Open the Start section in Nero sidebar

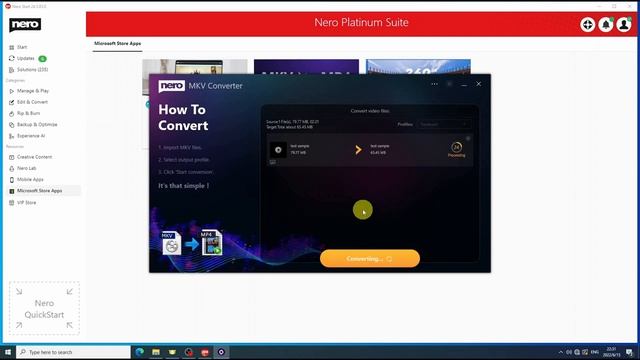pos(22,47)
